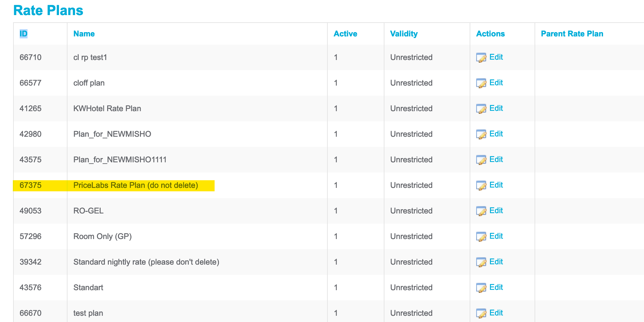Open Edit link for Standard nightly rate
The width and height of the screenshot is (644, 322).
pyautogui.click(x=496, y=262)
